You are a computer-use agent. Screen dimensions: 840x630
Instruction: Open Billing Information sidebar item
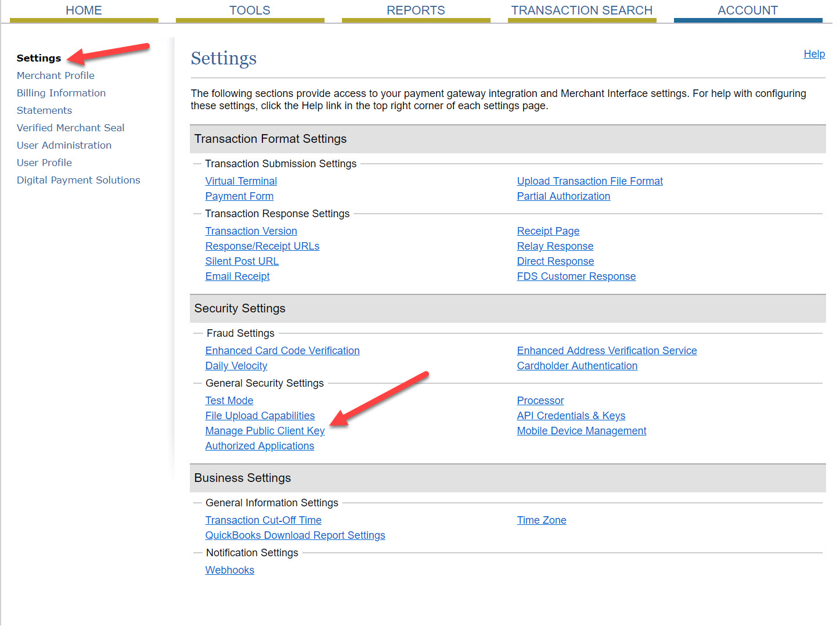coord(61,93)
